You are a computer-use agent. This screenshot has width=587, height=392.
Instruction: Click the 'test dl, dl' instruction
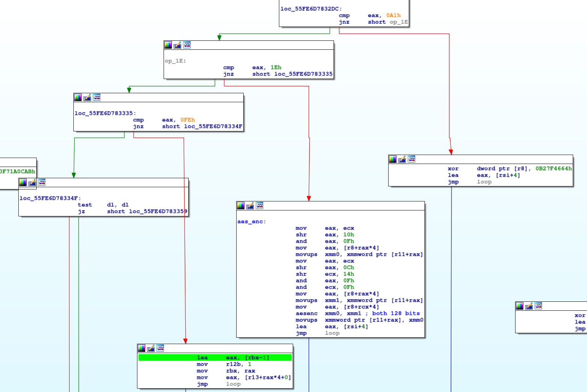103,205
